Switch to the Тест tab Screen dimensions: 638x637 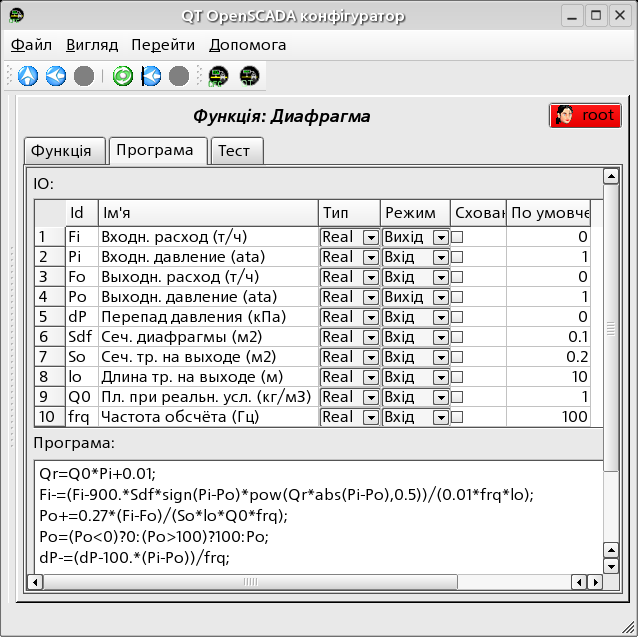point(234,151)
